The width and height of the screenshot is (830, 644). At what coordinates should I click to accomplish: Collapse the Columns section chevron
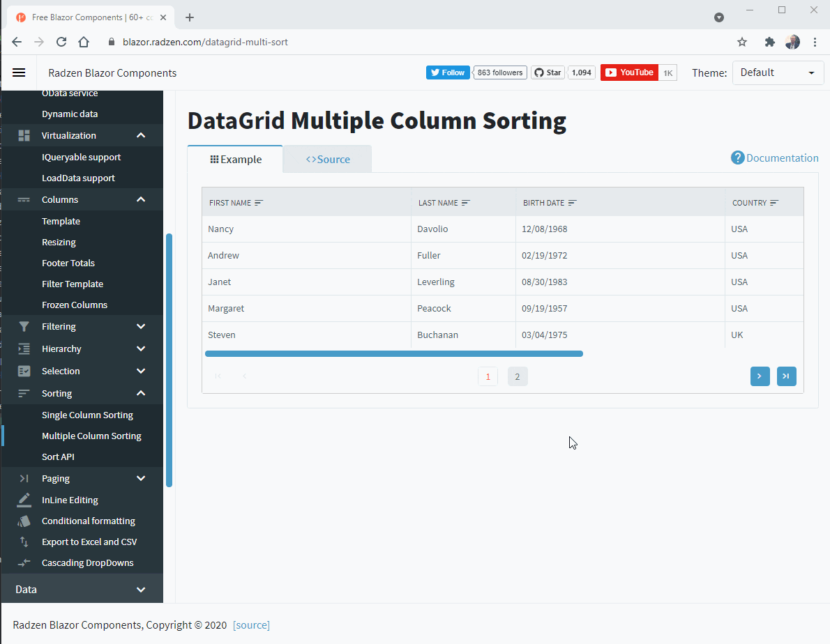pyautogui.click(x=141, y=199)
